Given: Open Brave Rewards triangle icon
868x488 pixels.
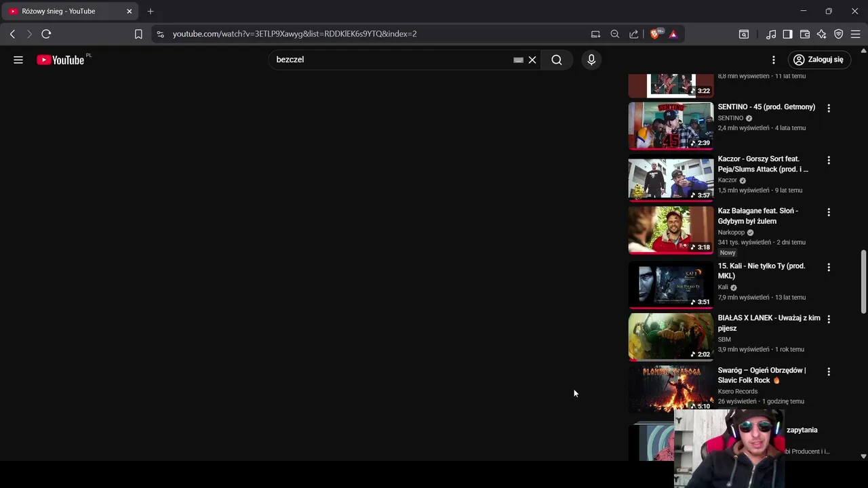Looking at the screenshot, I should [673, 34].
